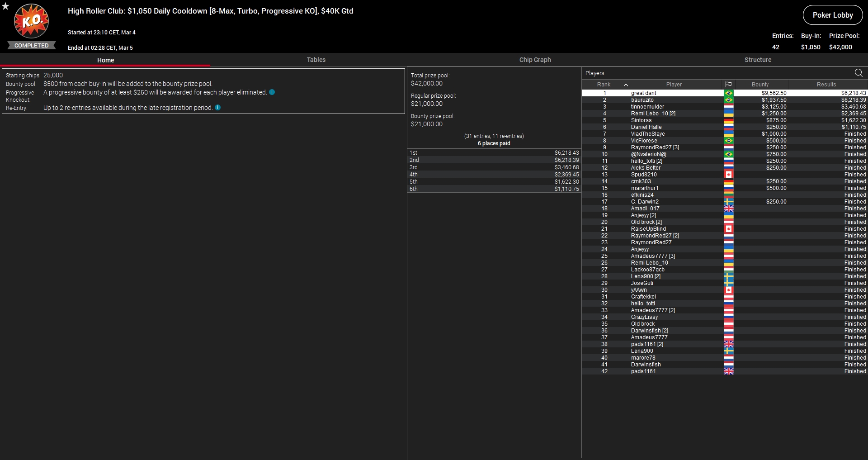Click the 1st place payout $6,218.43
Image resolution: width=868 pixels, height=460 pixels.
pos(566,153)
